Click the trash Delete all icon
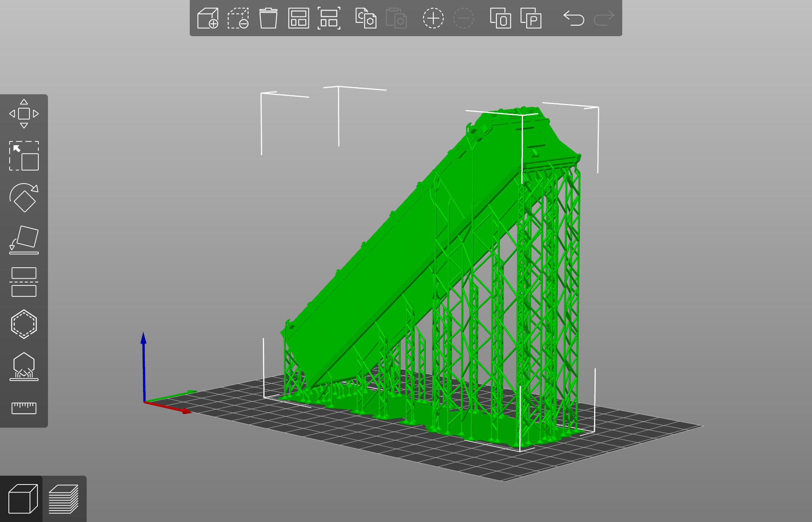This screenshot has height=522, width=812. [268, 19]
